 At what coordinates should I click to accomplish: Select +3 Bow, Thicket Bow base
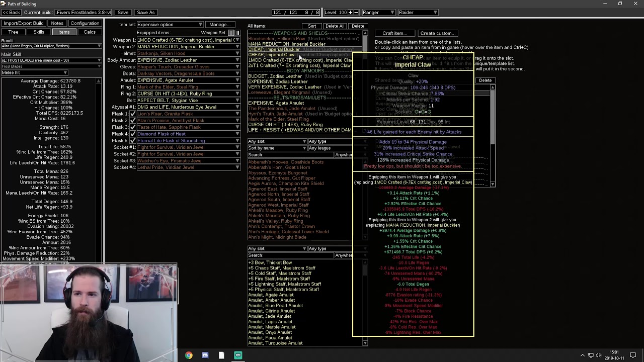tap(270, 262)
